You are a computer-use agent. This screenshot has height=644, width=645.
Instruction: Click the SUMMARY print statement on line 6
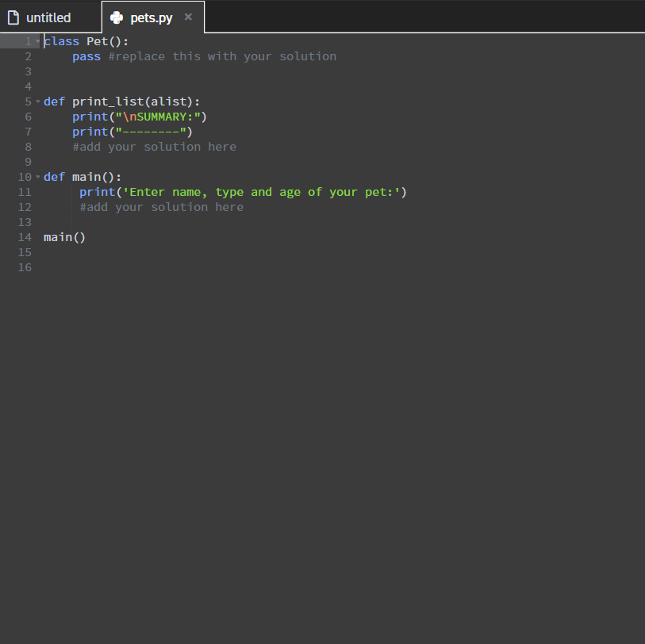(x=139, y=117)
